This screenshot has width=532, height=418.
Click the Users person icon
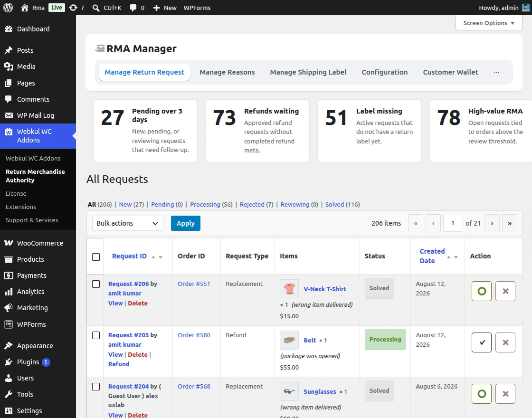pos(9,378)
